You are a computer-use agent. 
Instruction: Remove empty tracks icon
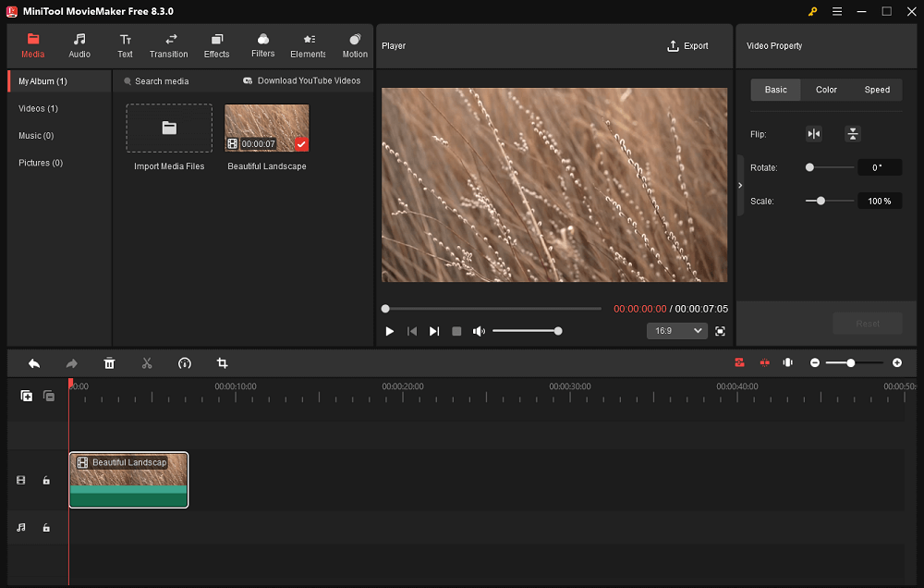point(49,396)
